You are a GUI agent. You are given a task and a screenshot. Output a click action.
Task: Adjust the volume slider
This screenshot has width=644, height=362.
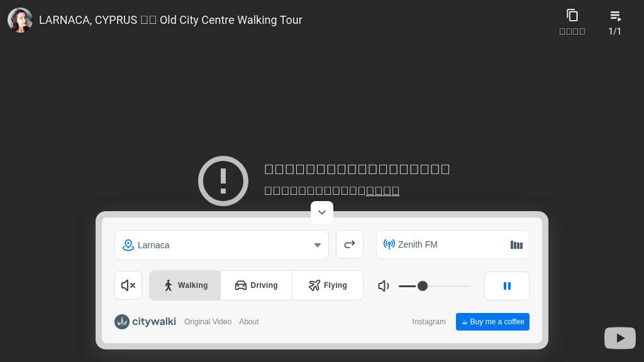[x=423, y=286]
